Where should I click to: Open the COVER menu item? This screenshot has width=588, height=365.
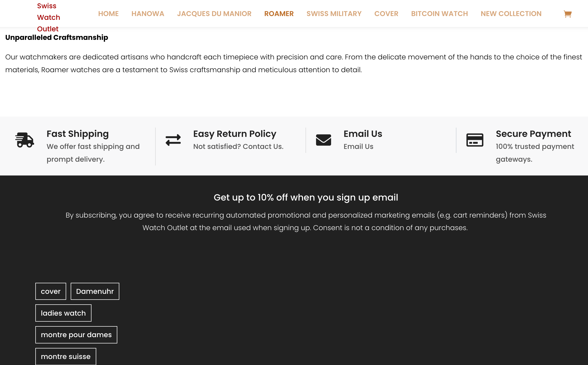386,14
